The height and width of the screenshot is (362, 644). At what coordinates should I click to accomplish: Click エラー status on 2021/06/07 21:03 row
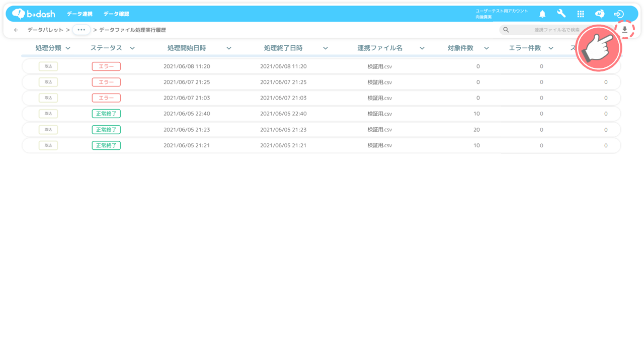[x=106, y=98]
